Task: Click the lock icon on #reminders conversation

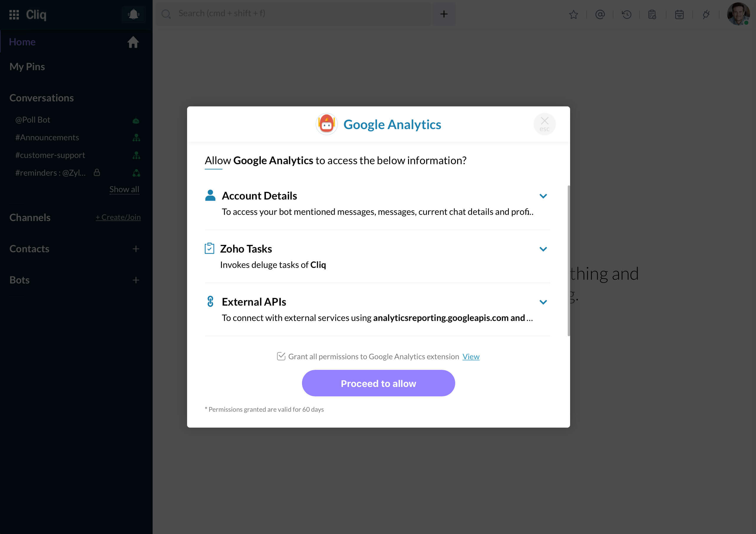Action: coord(96,172)
